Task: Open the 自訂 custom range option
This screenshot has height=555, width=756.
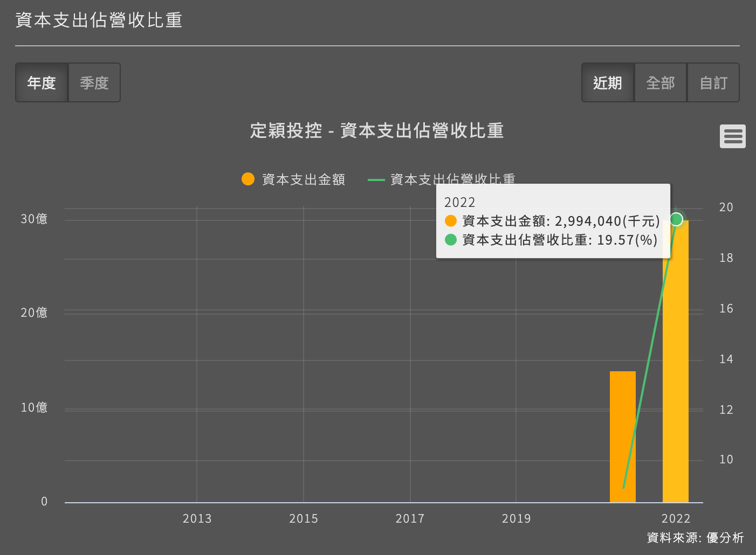Action: (713, 82)
